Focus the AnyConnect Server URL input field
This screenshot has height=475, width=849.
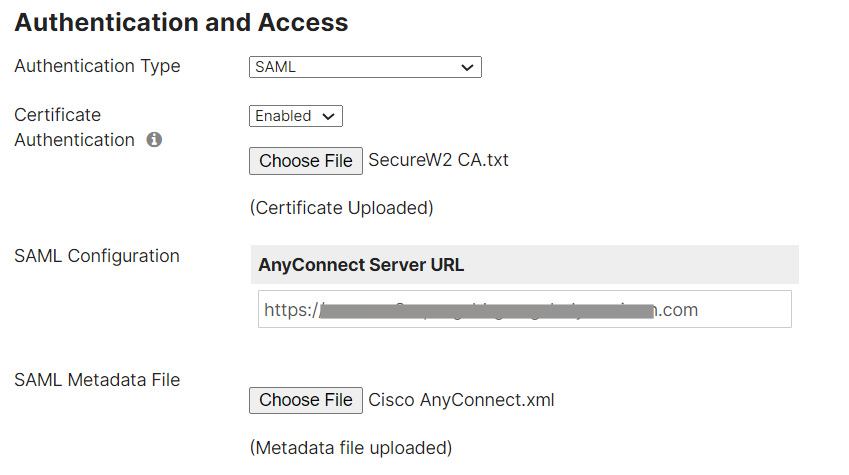pyautogui.click(x=524, y=310)
